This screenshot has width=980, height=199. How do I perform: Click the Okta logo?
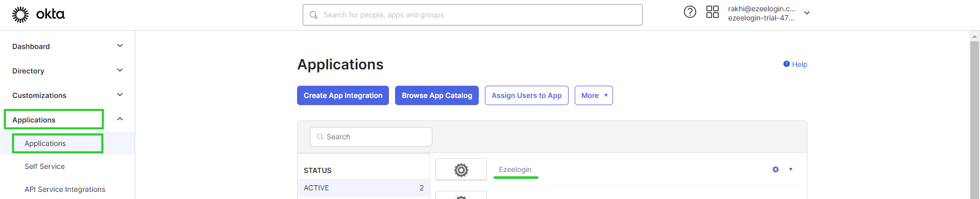coord(38,15)
